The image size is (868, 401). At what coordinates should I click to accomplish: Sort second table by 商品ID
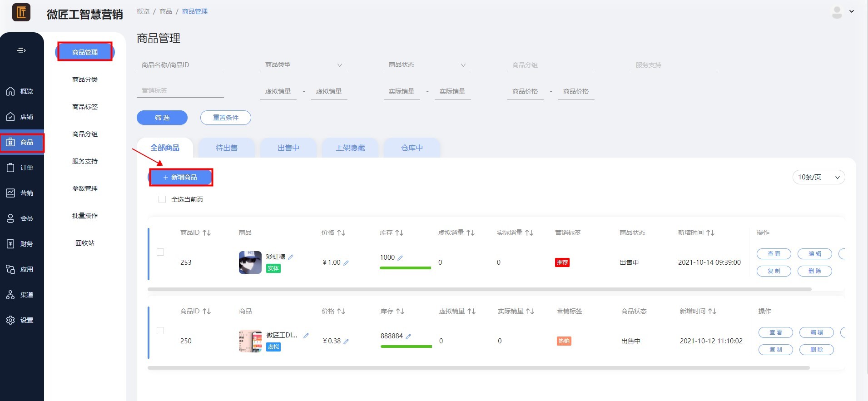[x=207, y=311]
